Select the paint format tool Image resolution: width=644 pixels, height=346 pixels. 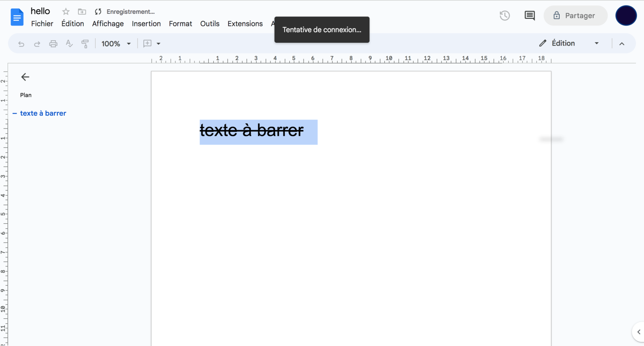[85, 44]
